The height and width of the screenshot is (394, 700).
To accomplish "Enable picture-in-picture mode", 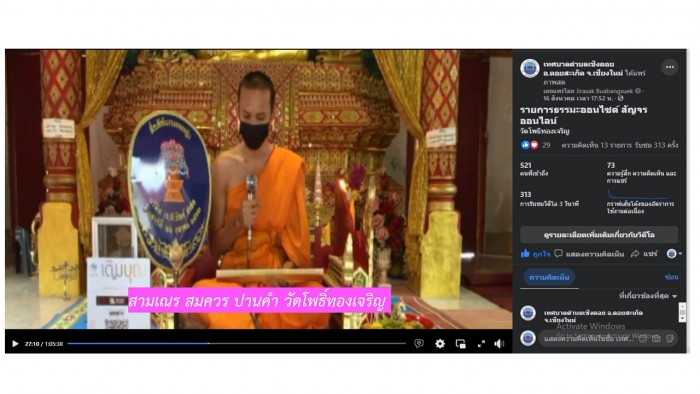I will click(x=461, y=344).
